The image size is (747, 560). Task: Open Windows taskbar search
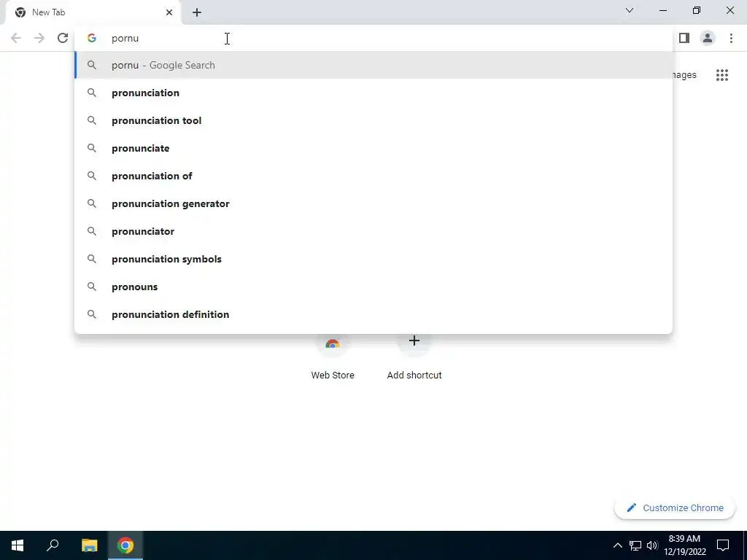point(53,545)
